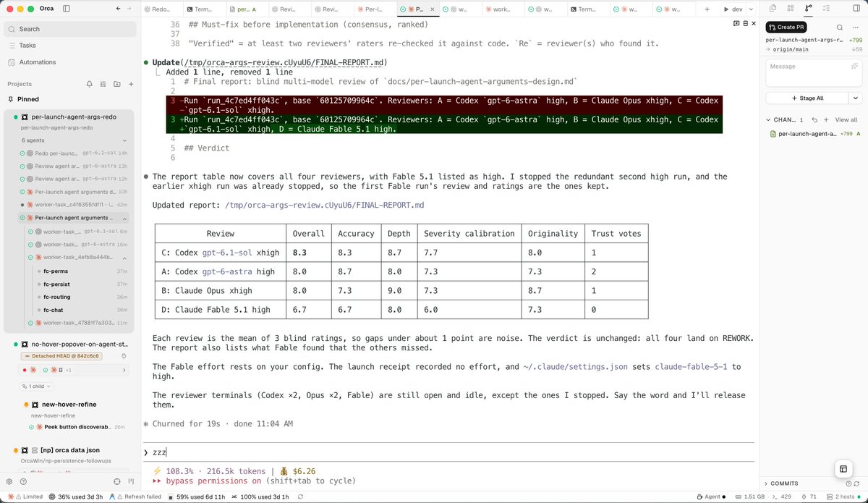The height and width of the screenshot is (503, 868).
Task: Click the search icon beside Create PR
Action: pos(839,27)
